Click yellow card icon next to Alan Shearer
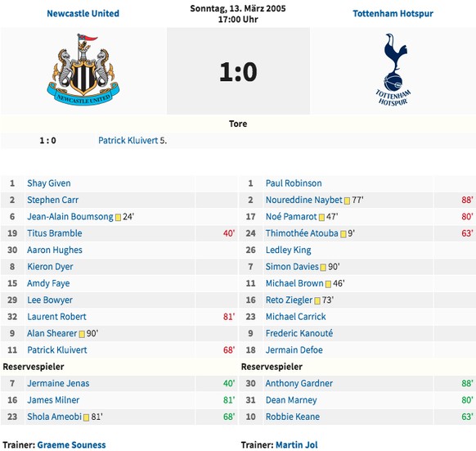The height and width of the screenshot is (451, 476). click(x=82, y=334)
